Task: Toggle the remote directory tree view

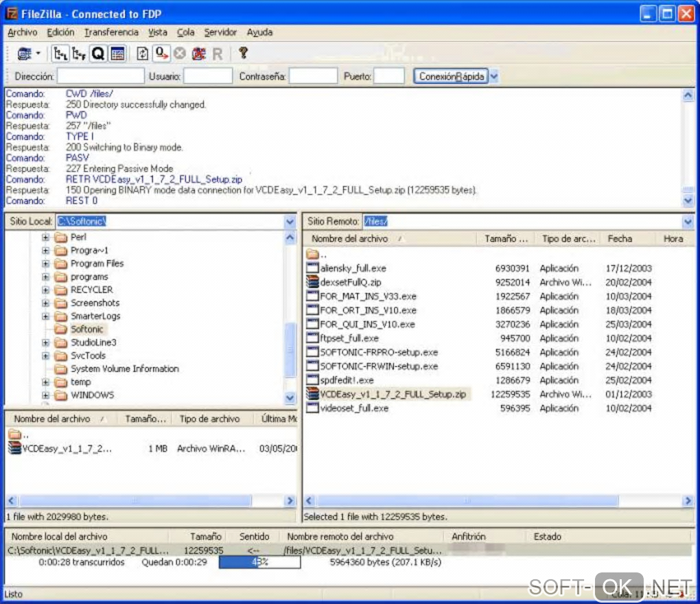Action: [78, 54]
